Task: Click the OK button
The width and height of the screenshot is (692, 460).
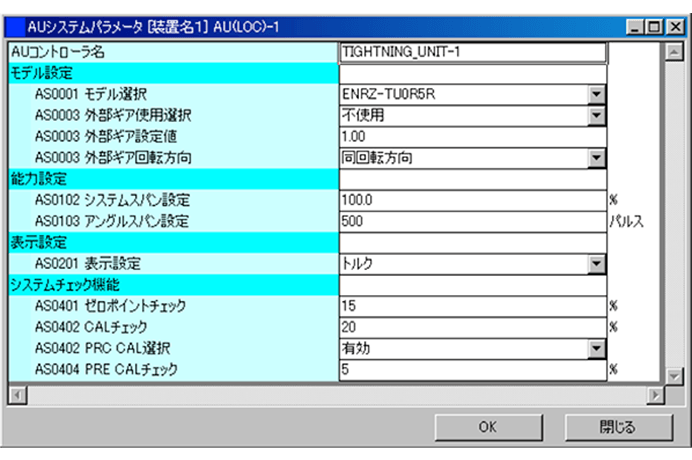Action: click(x=487, y=427)
